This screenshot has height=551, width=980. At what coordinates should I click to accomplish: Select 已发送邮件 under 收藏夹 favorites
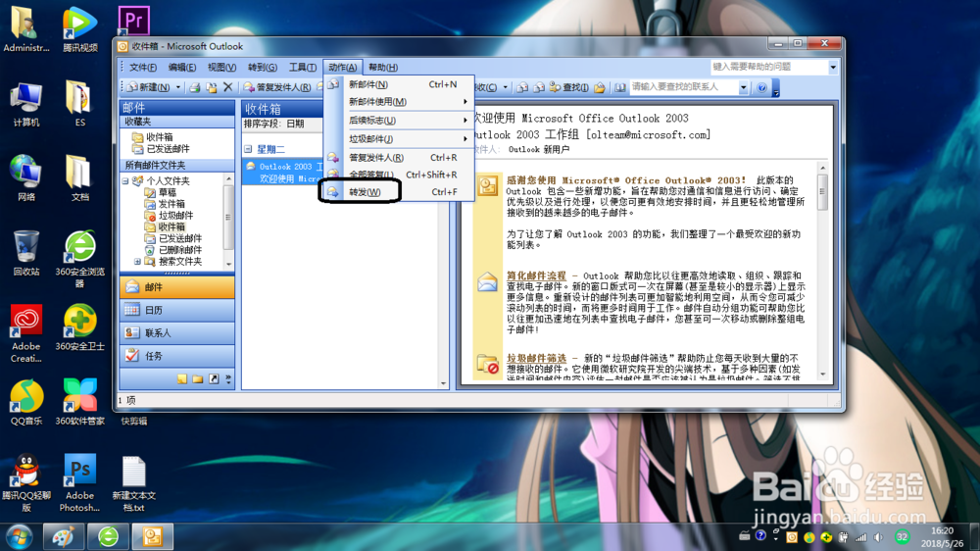click(x=168, y=149)
